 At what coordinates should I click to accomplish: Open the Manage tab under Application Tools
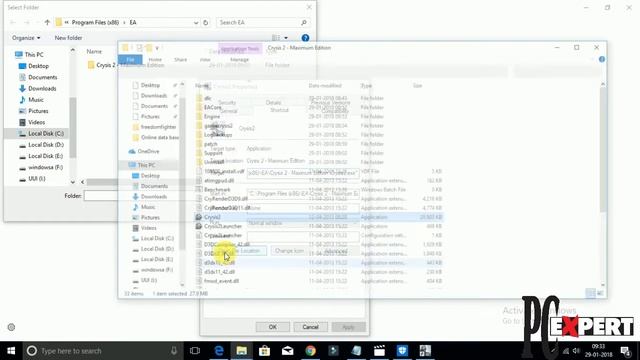[240, 60]
